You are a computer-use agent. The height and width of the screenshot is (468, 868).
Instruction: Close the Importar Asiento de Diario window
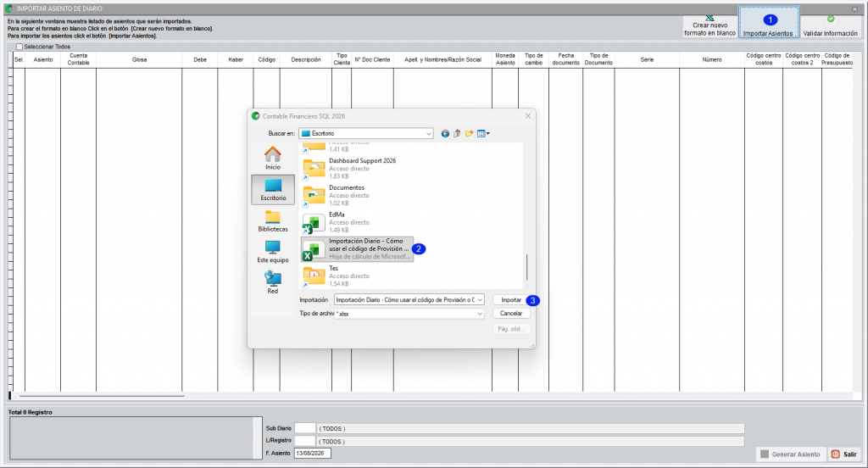pyautogui.click(x=854, y=8)
